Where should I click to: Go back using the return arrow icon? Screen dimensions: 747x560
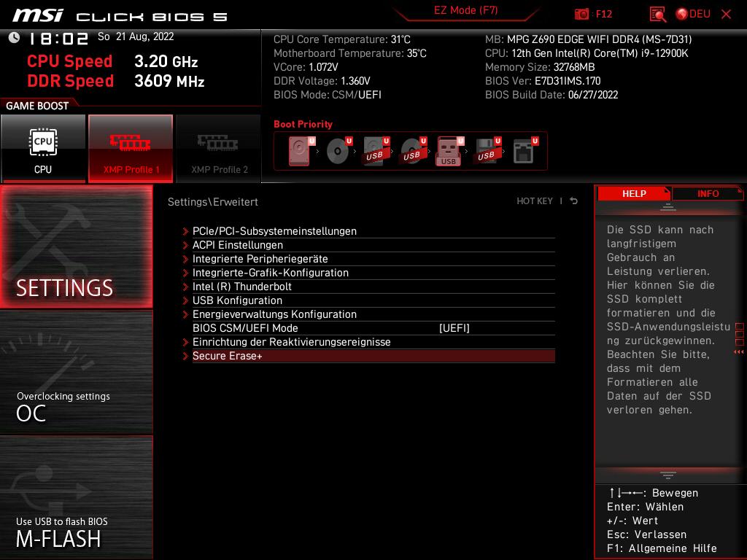coord(574,201)
